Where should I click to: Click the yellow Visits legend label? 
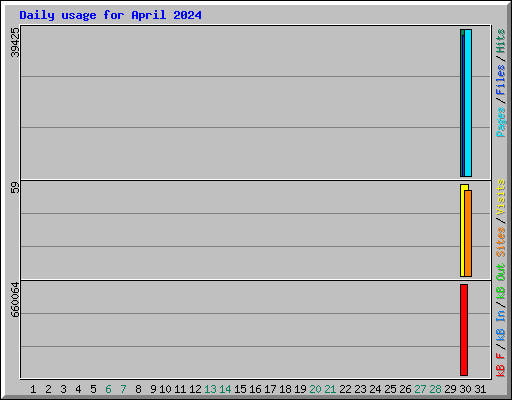point(501,197)
